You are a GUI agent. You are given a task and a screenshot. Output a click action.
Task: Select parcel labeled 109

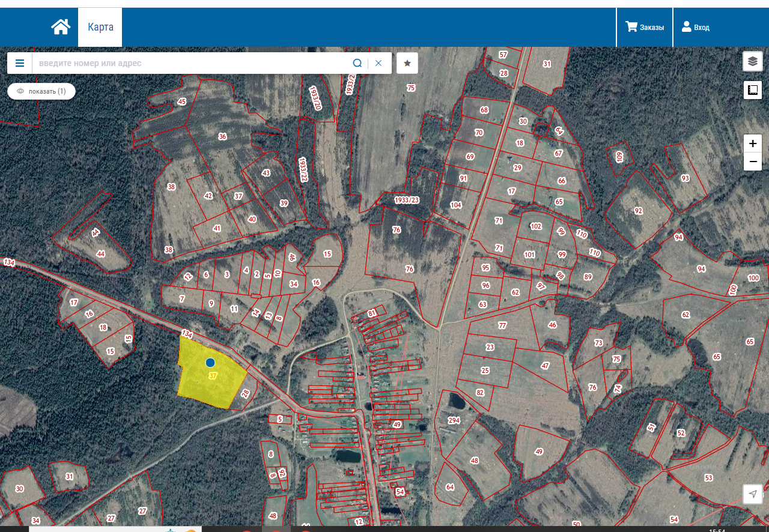[619, 157]
